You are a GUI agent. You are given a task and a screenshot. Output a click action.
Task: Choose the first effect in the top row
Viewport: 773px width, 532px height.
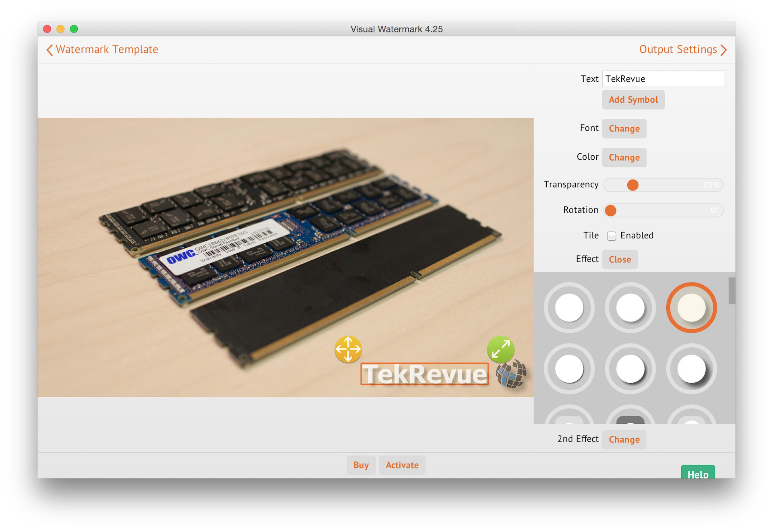569,307
